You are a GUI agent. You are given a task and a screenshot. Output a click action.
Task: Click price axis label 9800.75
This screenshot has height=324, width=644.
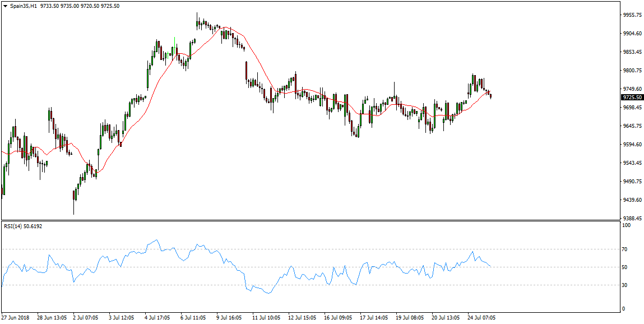[632, 71]
